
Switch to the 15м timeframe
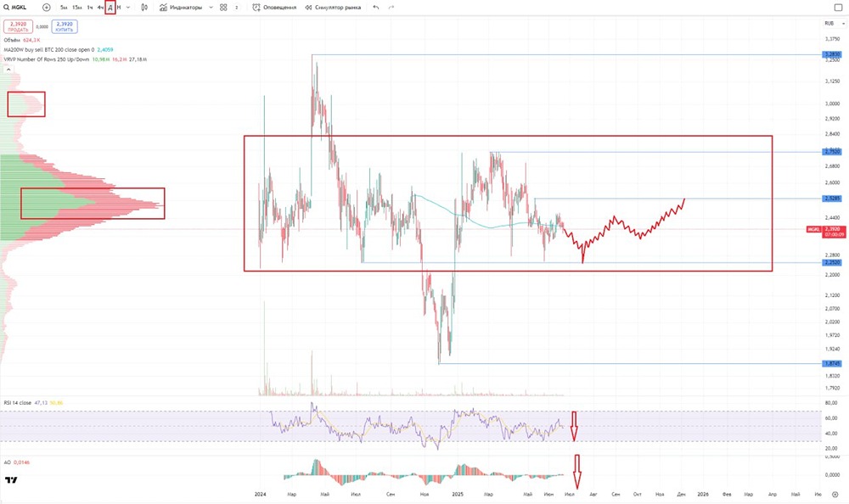click(x=77, y=8)
